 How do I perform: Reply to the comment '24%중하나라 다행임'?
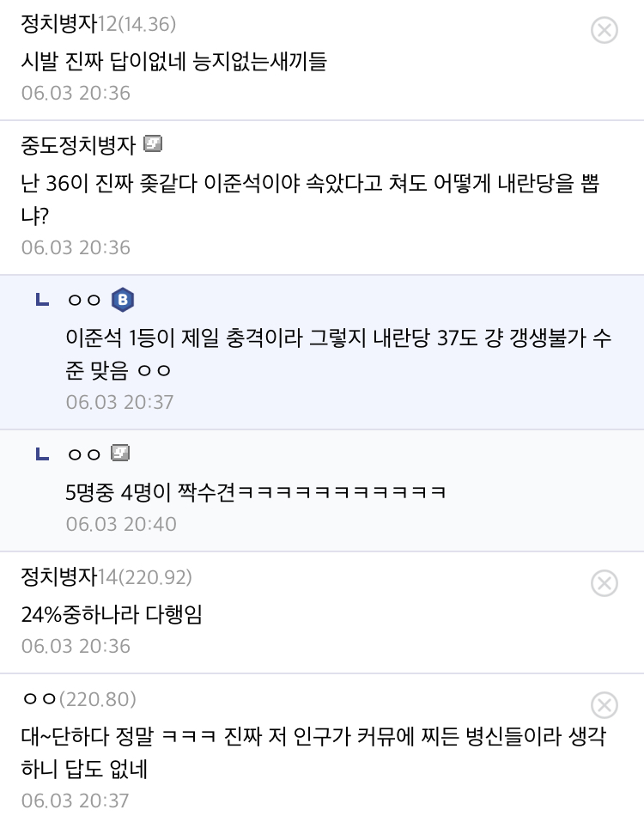[x=112, y=614]
